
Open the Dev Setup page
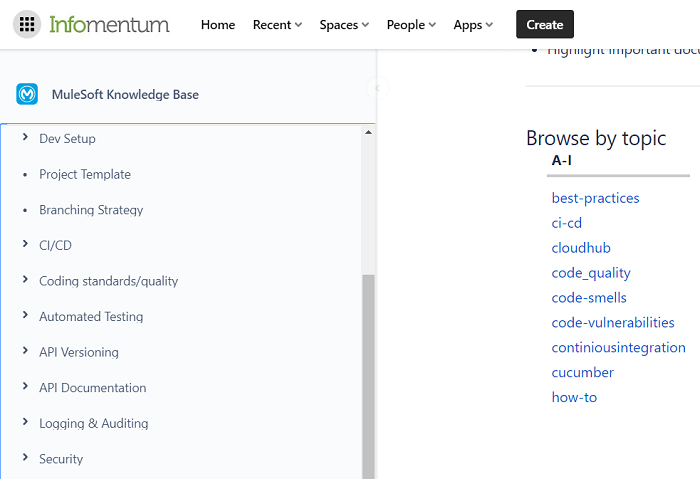click(67, 139)
